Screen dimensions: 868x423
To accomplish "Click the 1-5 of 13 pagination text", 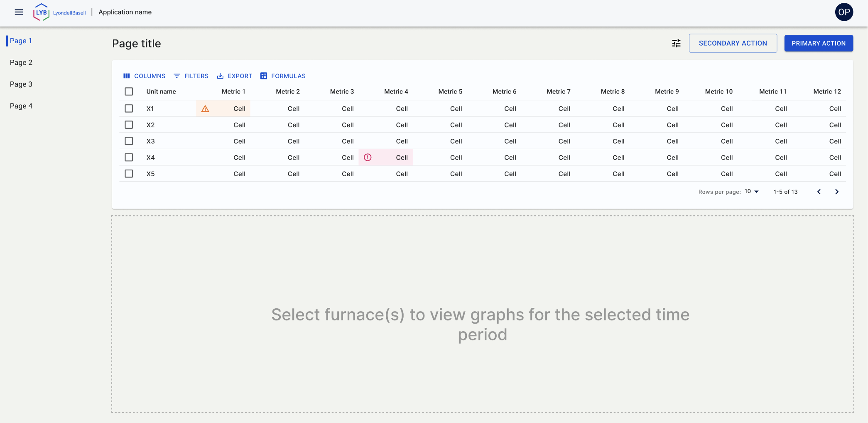I will (x=785, y=192).
